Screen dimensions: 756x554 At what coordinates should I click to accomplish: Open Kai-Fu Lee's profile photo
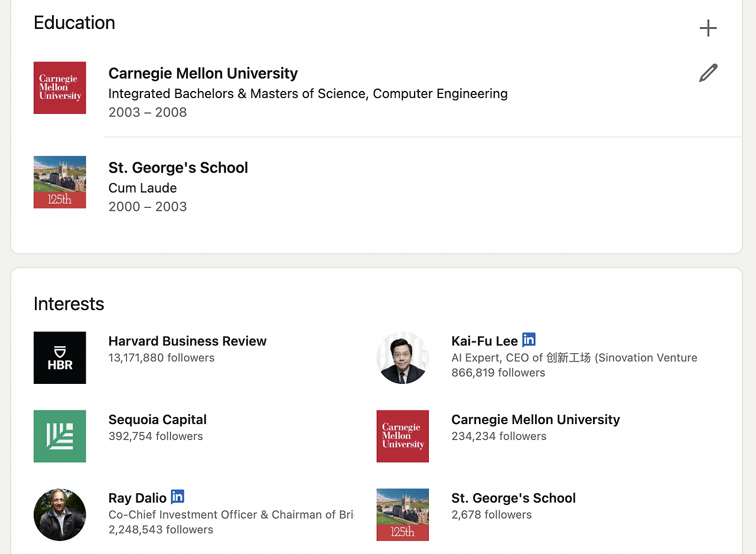[403, 358]
